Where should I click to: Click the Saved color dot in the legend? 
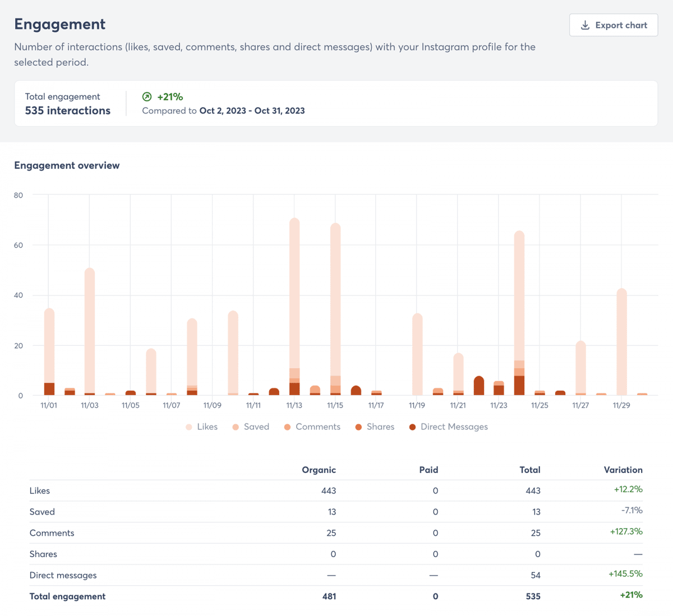[x=235, y=427]
